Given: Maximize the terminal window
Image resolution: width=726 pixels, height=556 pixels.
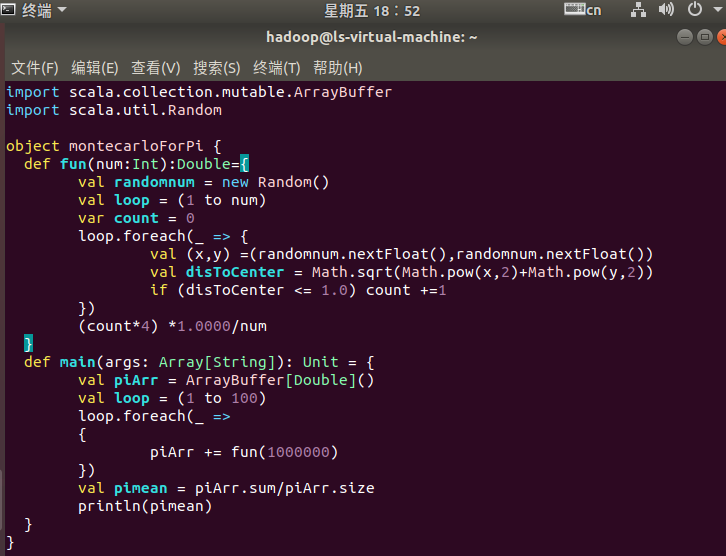Looking at the screenshot, I should pyautogui.click(x=705, y=37).
